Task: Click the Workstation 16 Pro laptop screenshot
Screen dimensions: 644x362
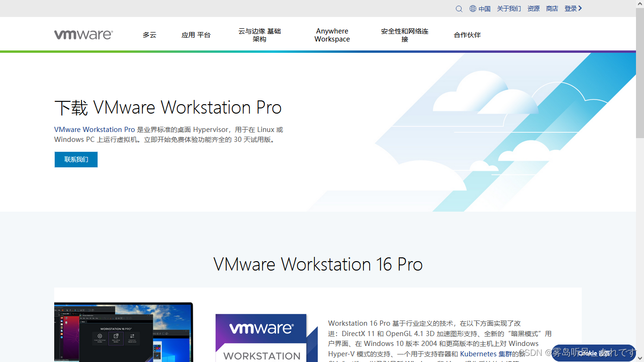Action: click(124, 332)
